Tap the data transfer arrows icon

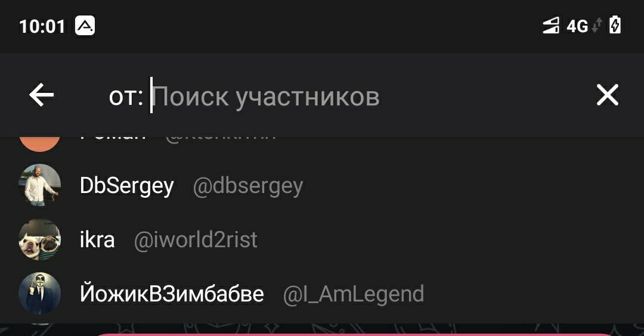[597, 26]
